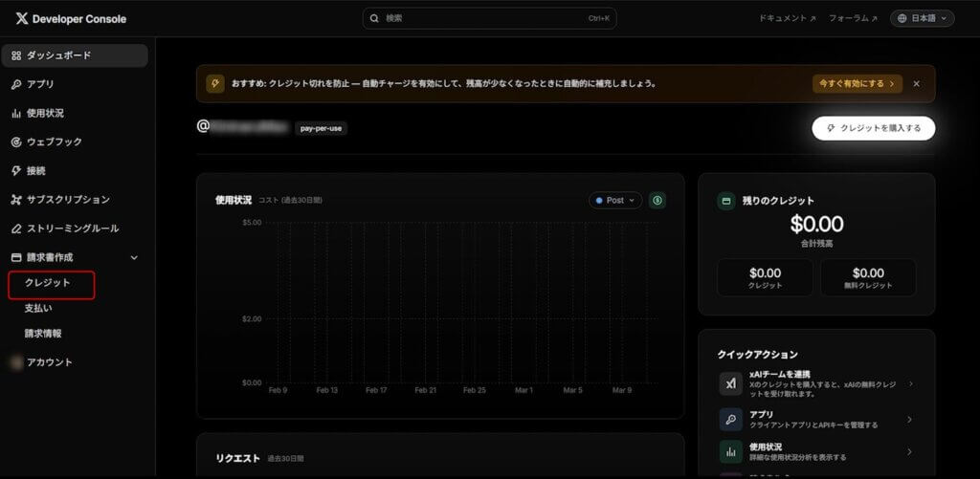The image size is (980, 479).
Task: Toggle the green dollar cost icon on chart
Action: (657, 200)
